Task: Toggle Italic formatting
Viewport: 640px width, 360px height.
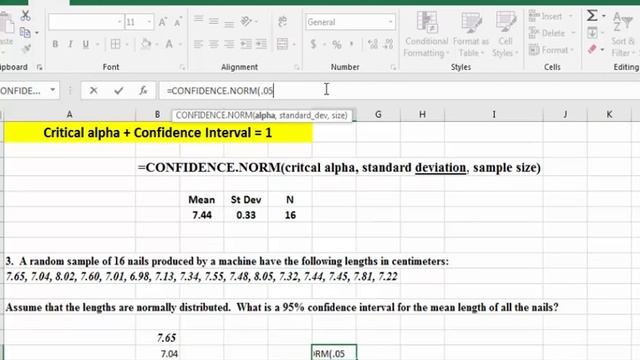Action: tap(70, 44)
